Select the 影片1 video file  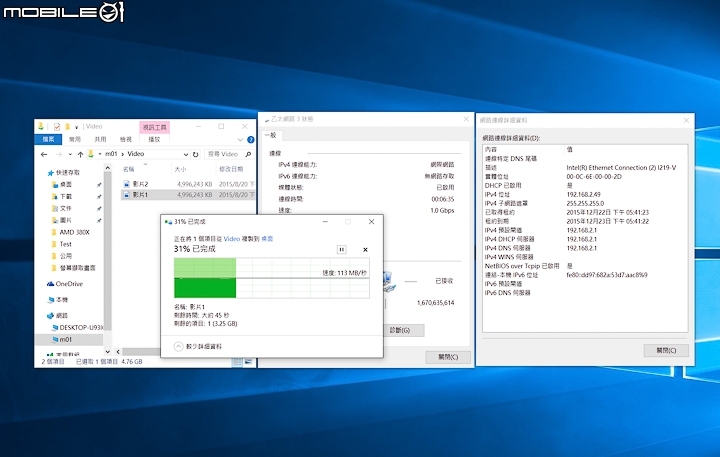click(x=141, y=195)
